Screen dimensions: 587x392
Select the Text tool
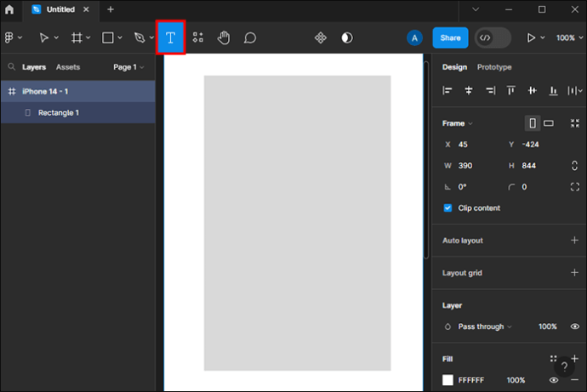coord(170,38)
